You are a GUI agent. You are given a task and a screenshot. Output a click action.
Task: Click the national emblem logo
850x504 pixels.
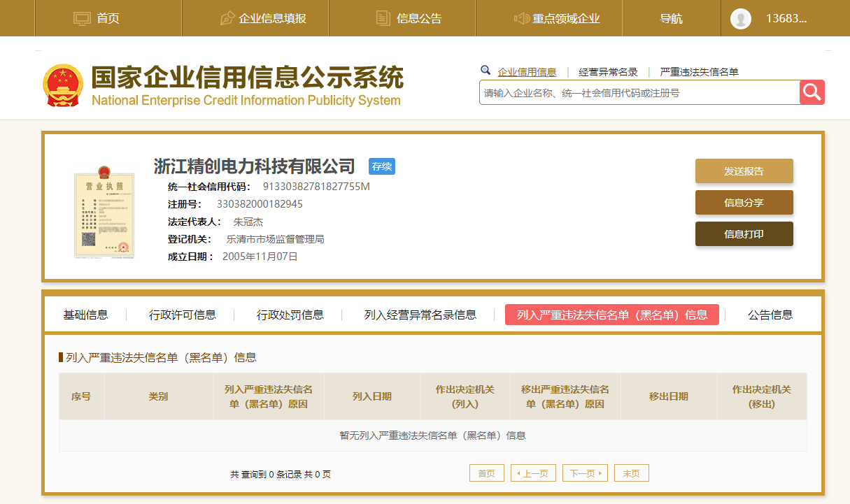63,85
